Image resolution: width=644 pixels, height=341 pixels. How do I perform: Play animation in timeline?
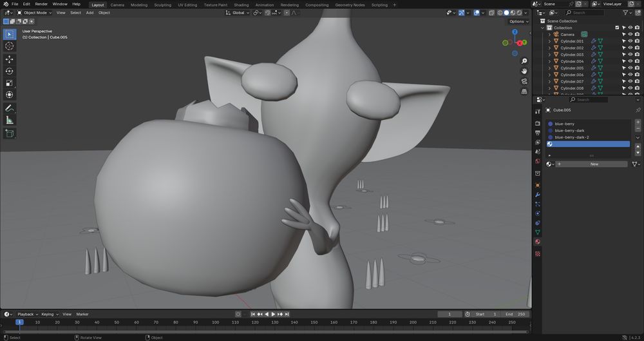point(273,315)
